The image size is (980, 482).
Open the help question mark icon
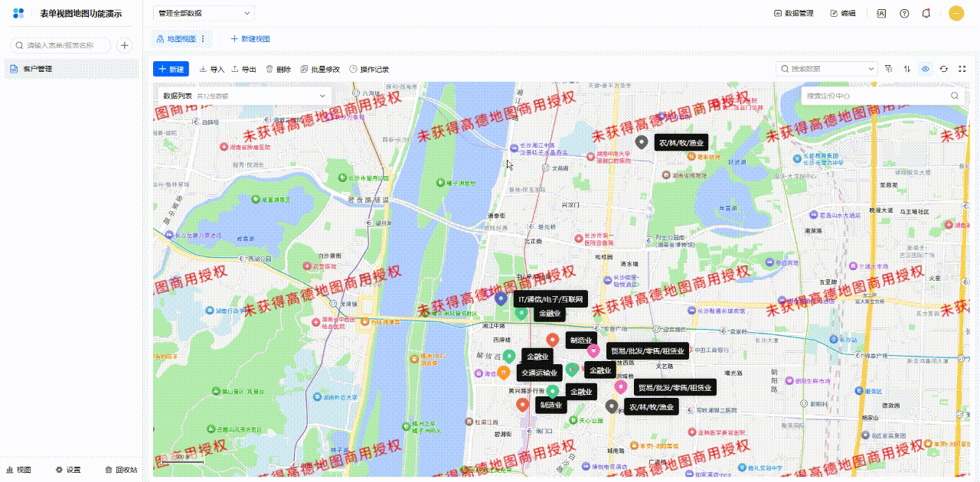[x=904, y=14]
